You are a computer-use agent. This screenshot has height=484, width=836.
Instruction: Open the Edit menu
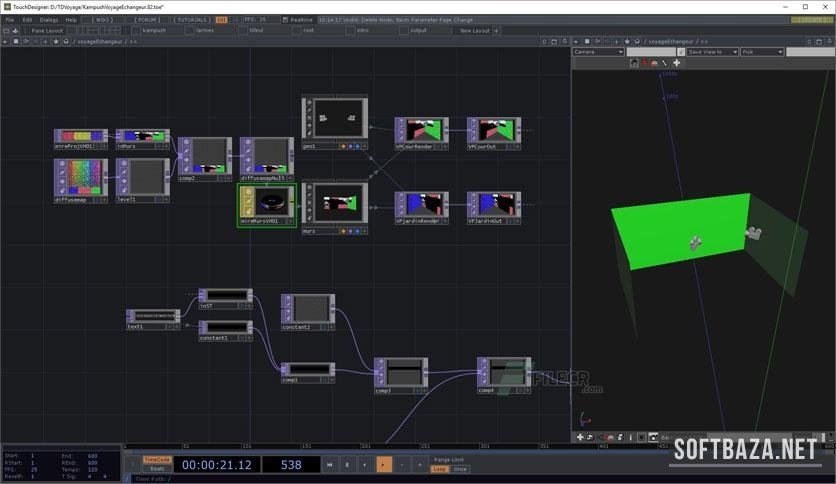(x=27, y=19)
